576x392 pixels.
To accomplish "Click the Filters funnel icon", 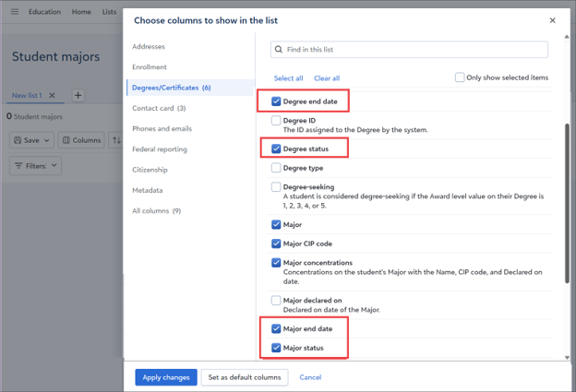I will (x=18, y=166).
